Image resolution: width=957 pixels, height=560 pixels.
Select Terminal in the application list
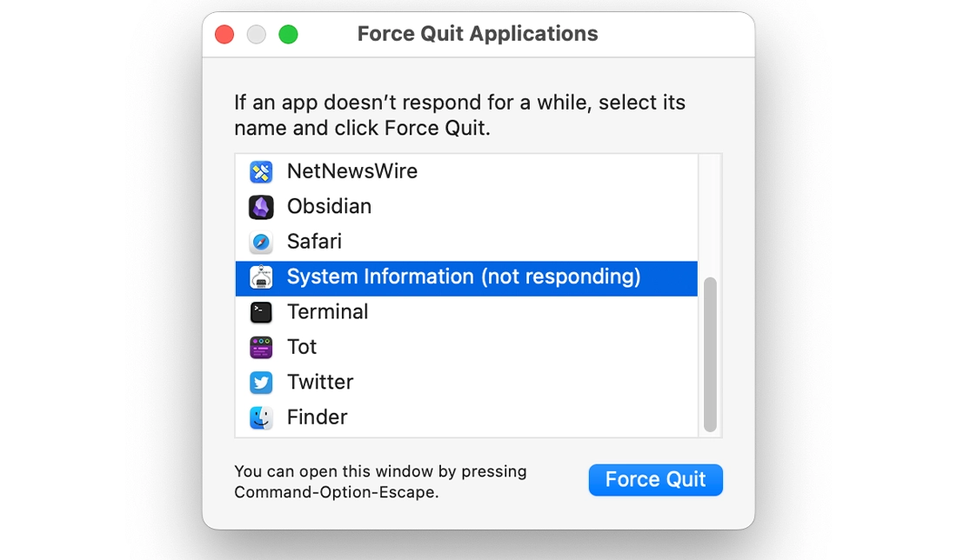point(391,311)
